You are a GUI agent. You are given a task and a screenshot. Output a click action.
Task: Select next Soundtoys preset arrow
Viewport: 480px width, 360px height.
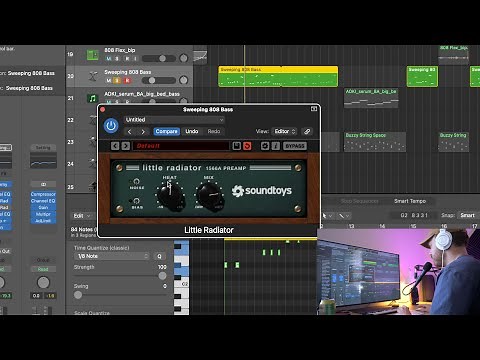coord(126,146)
